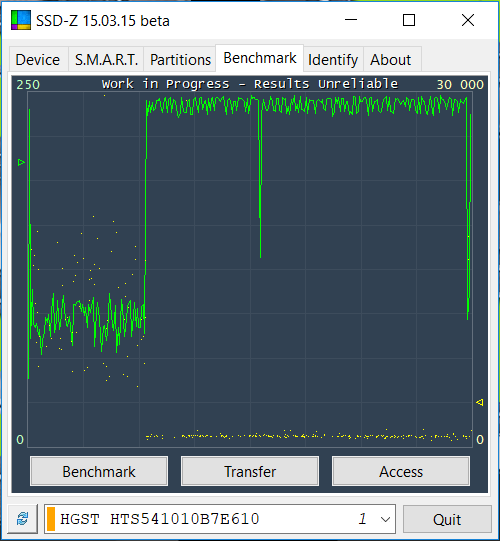
Task: Run the Access time test
Action: 401,471
